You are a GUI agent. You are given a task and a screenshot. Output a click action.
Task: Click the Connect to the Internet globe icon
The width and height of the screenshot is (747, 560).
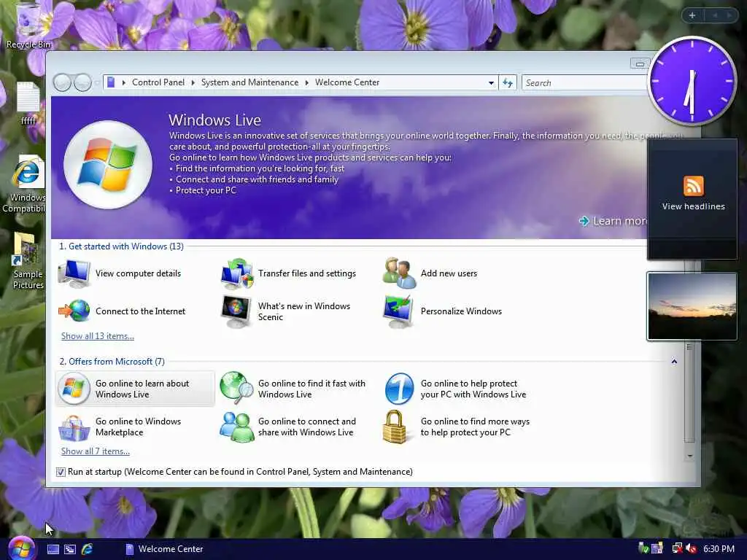pyautogui.click(x=74, y=311)
